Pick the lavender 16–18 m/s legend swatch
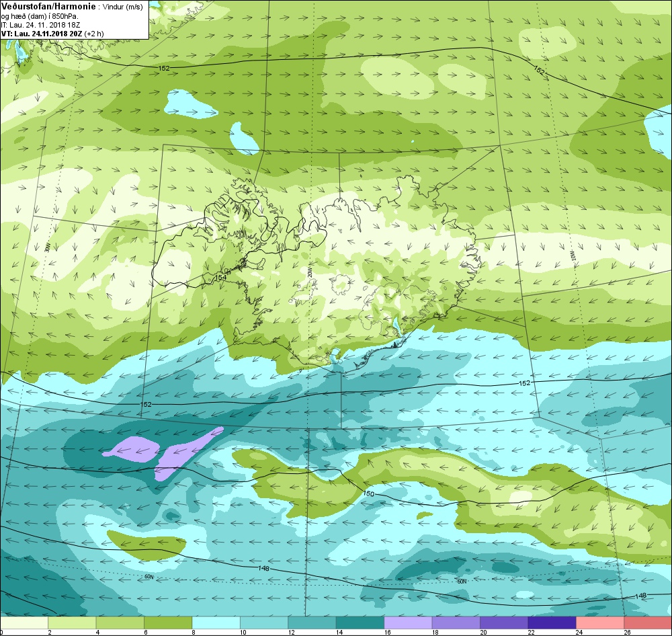 [408, 623]
